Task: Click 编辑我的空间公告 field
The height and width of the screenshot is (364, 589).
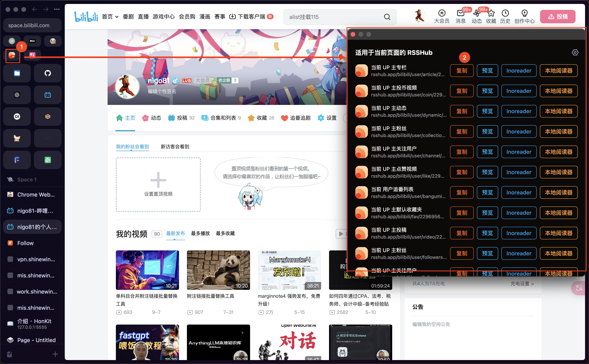Action: click(431, 324)
